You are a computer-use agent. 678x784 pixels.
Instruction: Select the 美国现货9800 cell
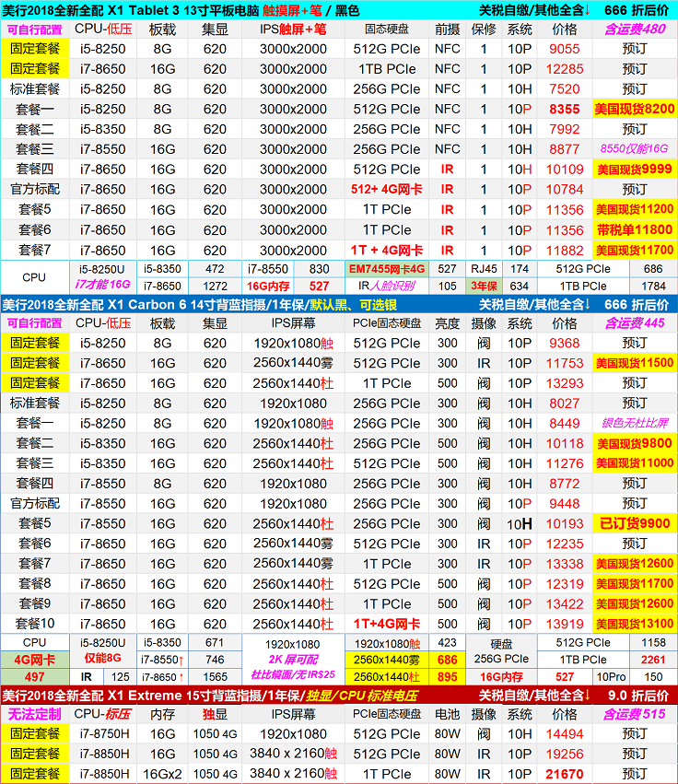pyautogui.click(x=635, y=443)
